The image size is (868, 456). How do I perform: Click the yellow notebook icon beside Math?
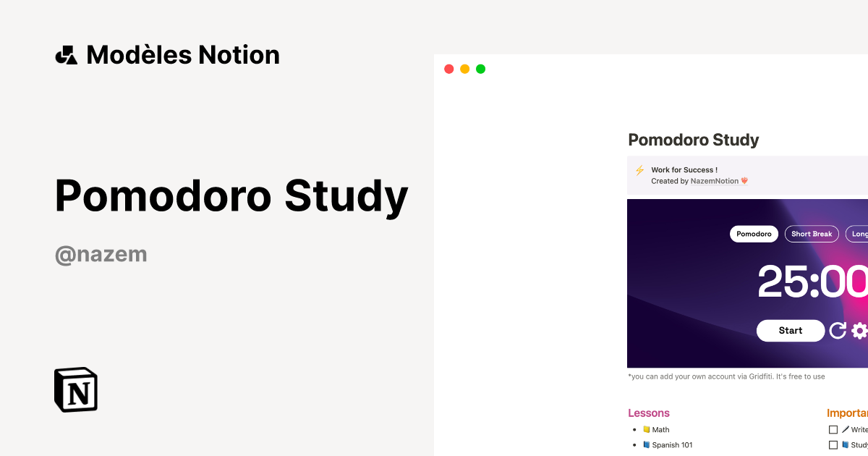(644, 429)
